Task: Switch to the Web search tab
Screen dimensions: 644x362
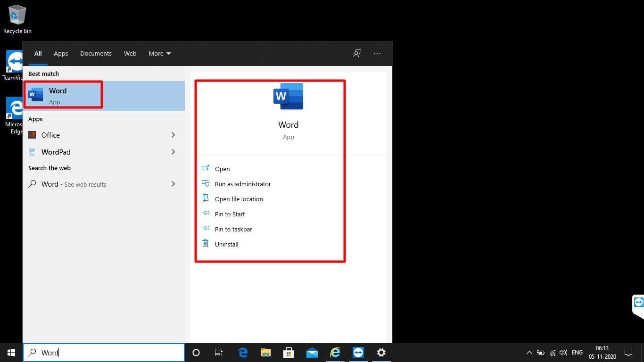Action: [130, 53]
